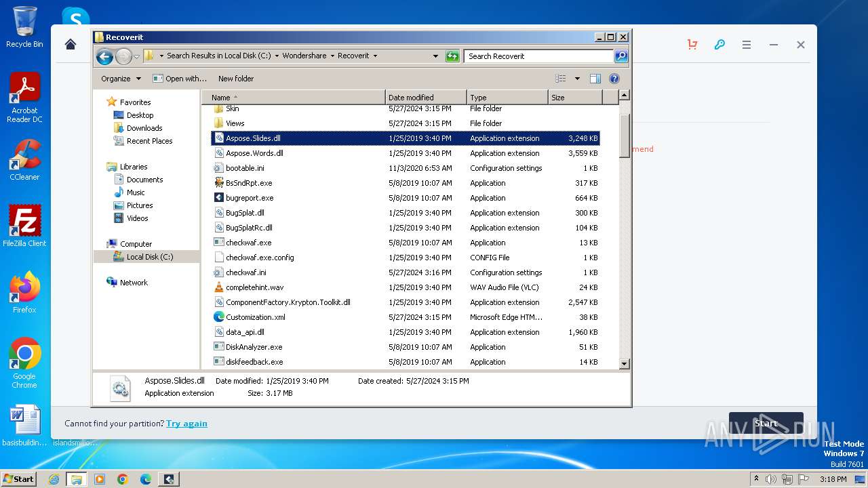
Task: Click the Recoverit shopping cart icon
Action: coord(692,45)
